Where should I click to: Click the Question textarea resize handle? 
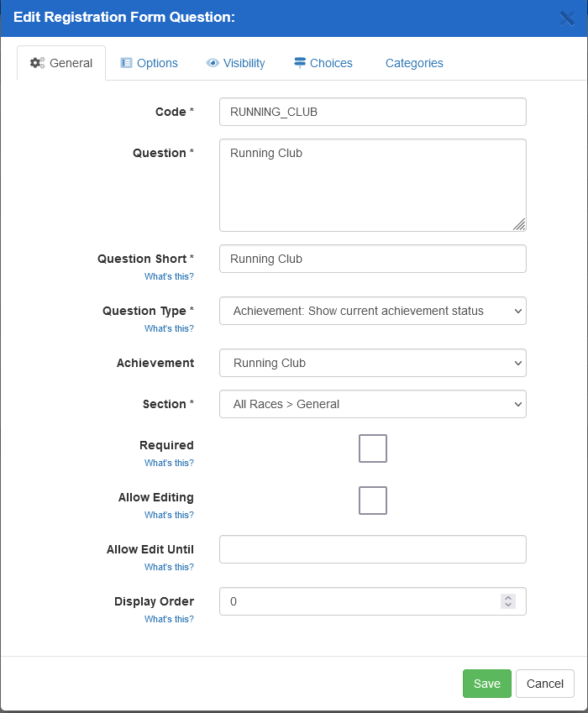pyautogui.click(x=519, y=224)
